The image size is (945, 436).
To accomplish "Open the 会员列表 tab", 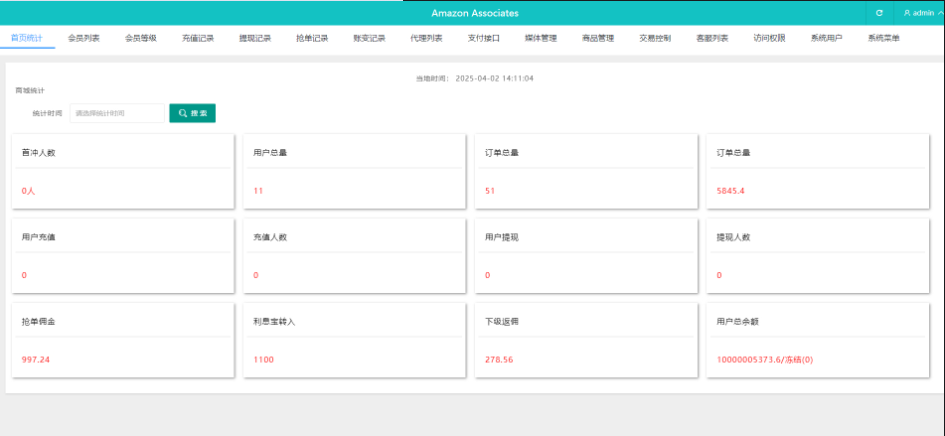I will point(84,38).
